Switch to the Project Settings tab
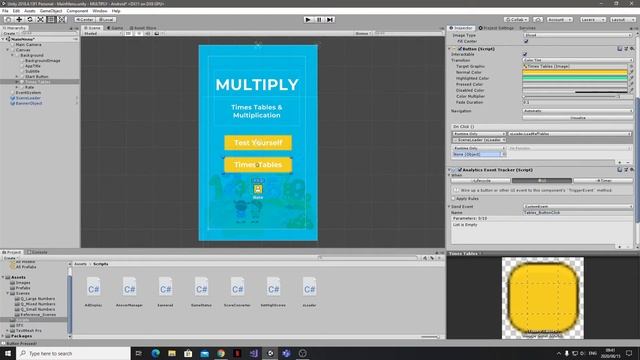The width and height of the screenshot is (640, 360). point(496,28)
